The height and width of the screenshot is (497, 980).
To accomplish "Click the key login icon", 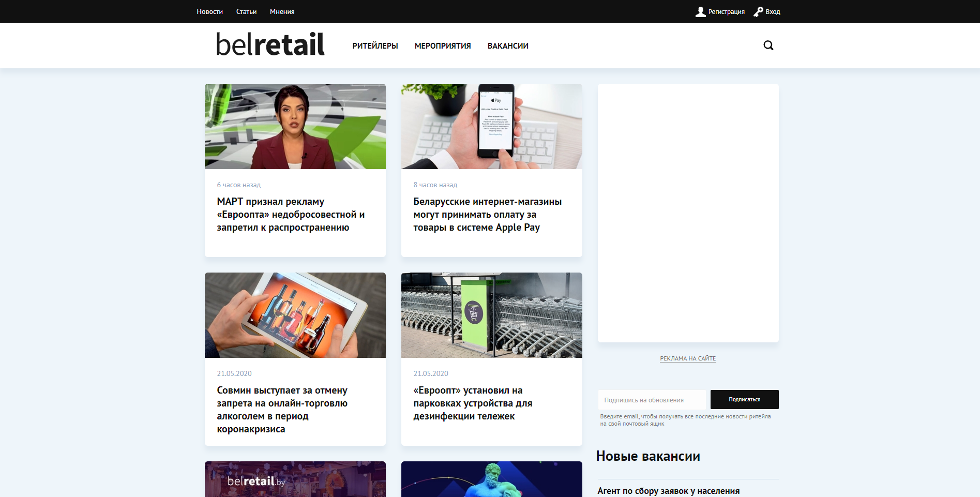I will 758,11.
